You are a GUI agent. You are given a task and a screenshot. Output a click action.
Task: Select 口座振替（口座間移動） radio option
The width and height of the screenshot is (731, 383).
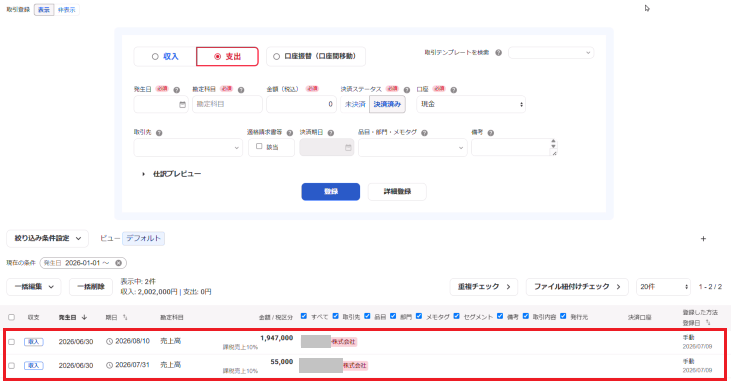[x=316, y=56]
